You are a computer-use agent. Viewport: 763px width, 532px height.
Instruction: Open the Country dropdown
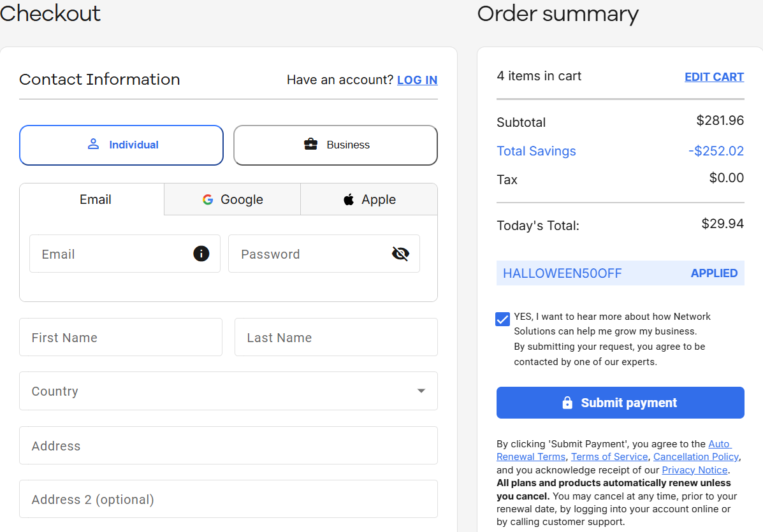pyautogui.click(x=228, y=391)
